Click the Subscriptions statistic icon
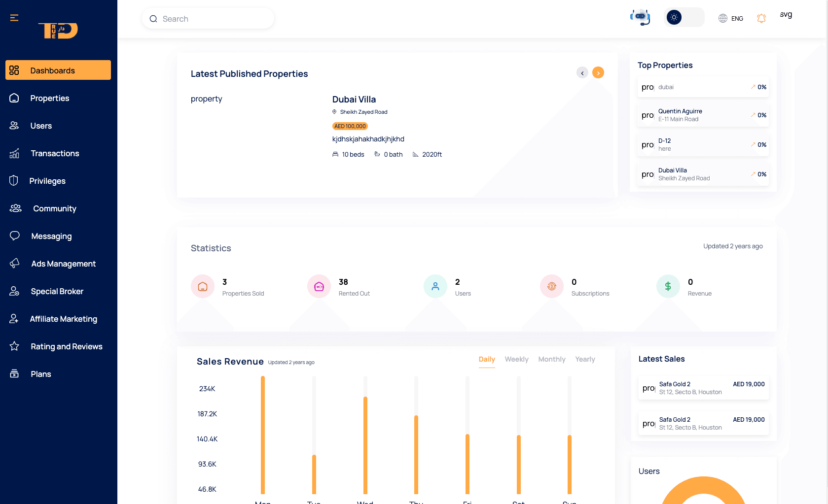This screenshot has height=504, width=828. (552, 286)
